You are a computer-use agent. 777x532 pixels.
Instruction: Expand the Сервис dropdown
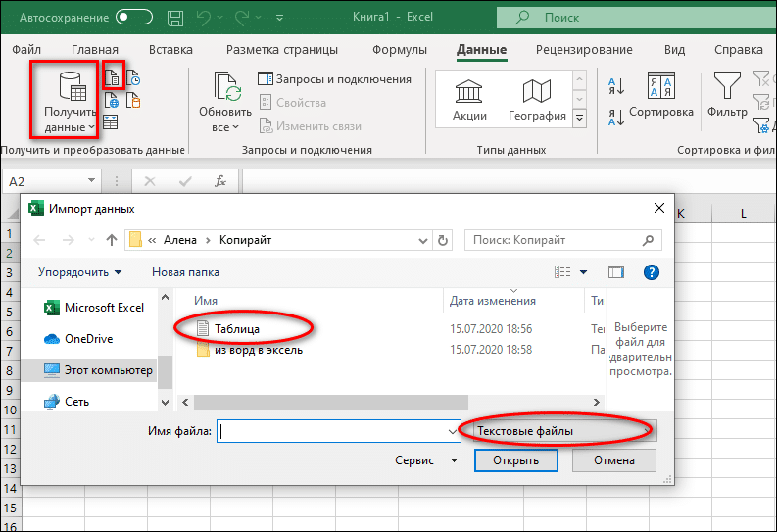[426, 459]
